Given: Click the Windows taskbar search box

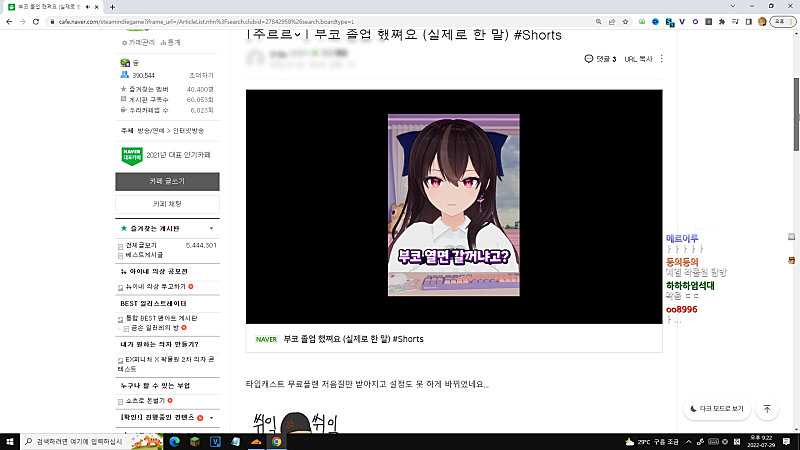Looking at the screenshot, I should tap(91, 441).
